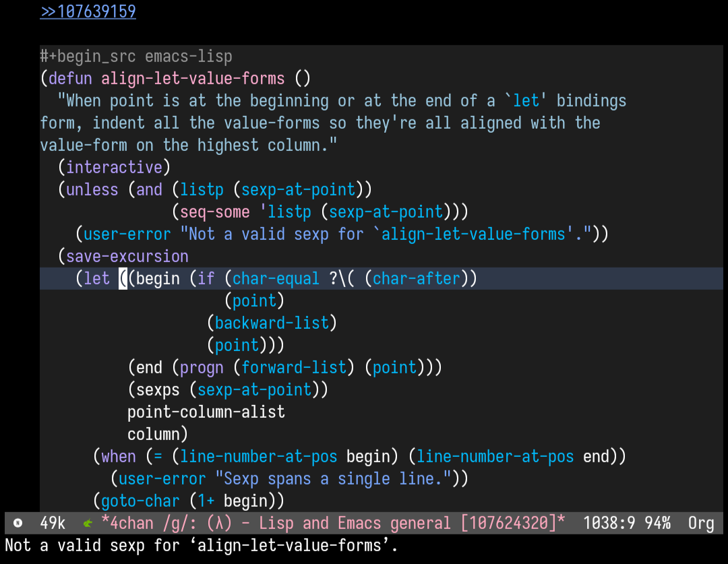Click the green modified-buffer icon in modeline

coord(88,524)
